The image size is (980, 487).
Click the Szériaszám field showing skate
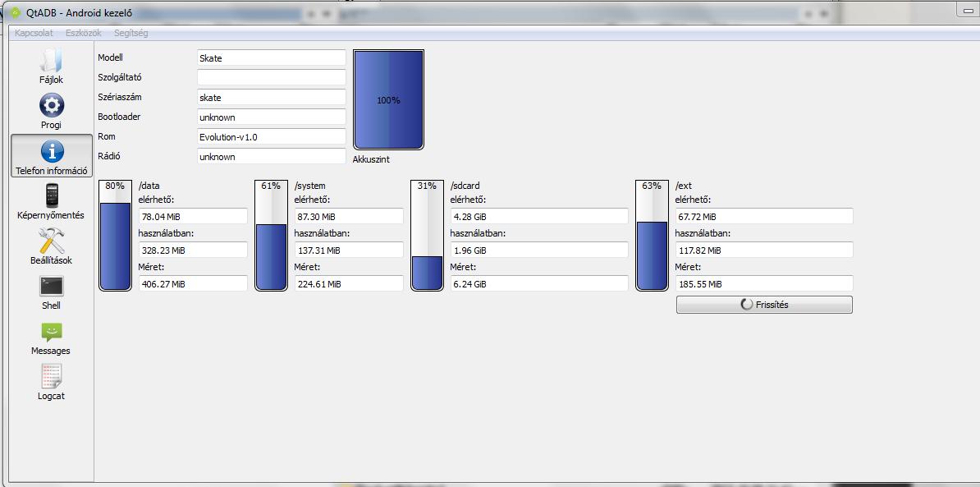click(271, 97)
